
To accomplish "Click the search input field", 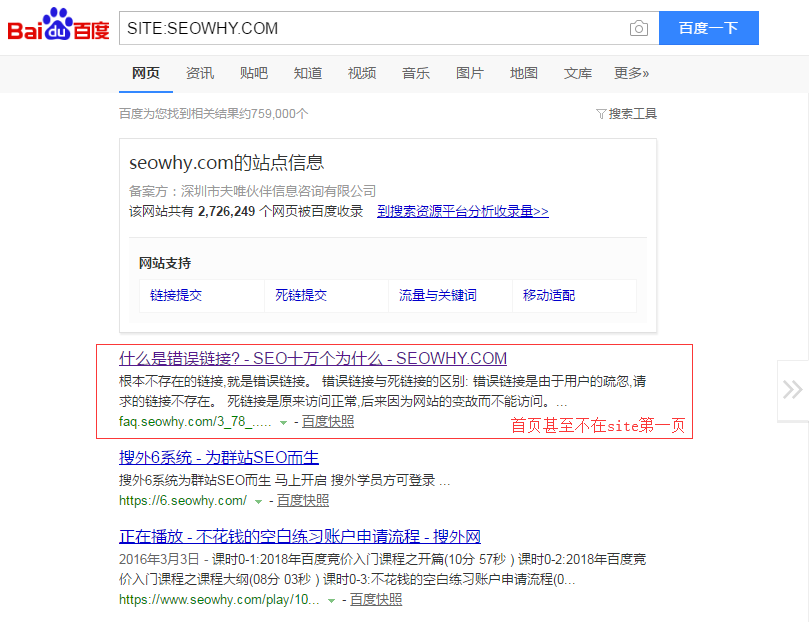I will click(x=370, y=28).
